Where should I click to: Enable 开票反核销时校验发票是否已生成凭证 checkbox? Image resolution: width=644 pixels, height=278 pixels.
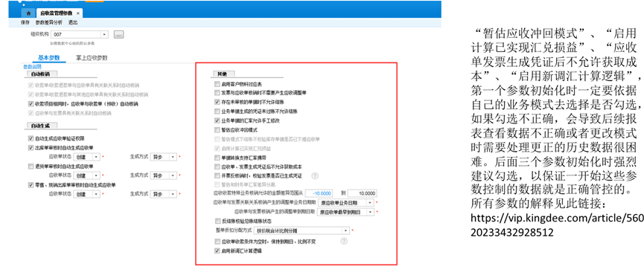click(217, 176)
